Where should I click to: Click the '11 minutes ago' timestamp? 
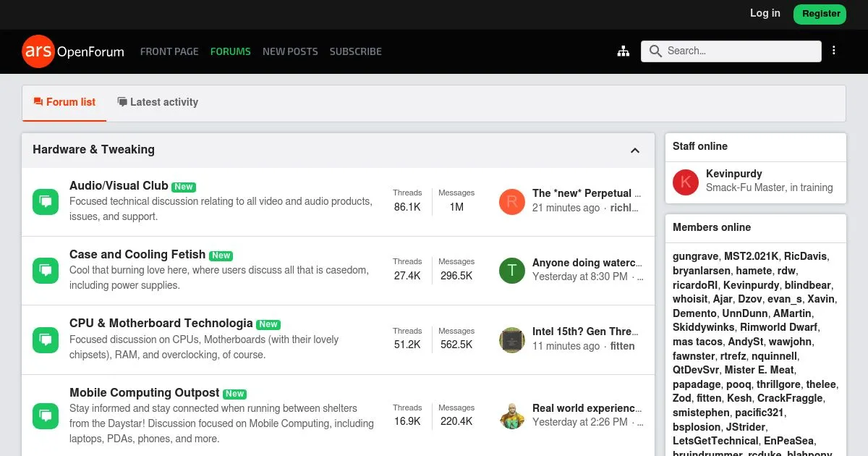click(x=566, y=346)
